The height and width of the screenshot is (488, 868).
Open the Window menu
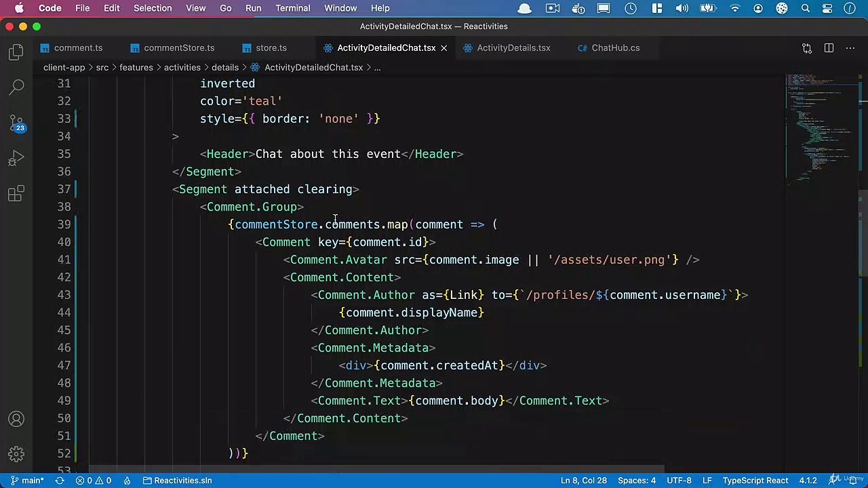340,8
